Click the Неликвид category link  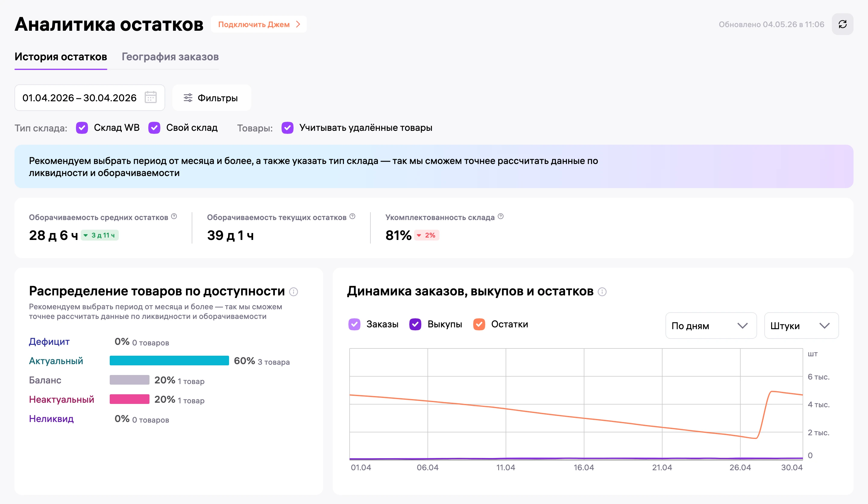[51, 419]
